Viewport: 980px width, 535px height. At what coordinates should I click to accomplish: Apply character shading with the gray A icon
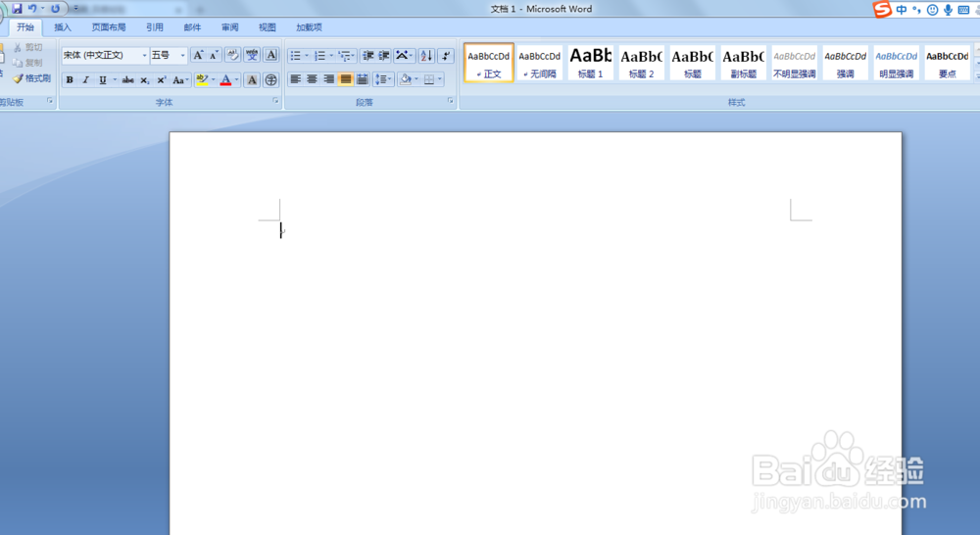pos(252,80)
